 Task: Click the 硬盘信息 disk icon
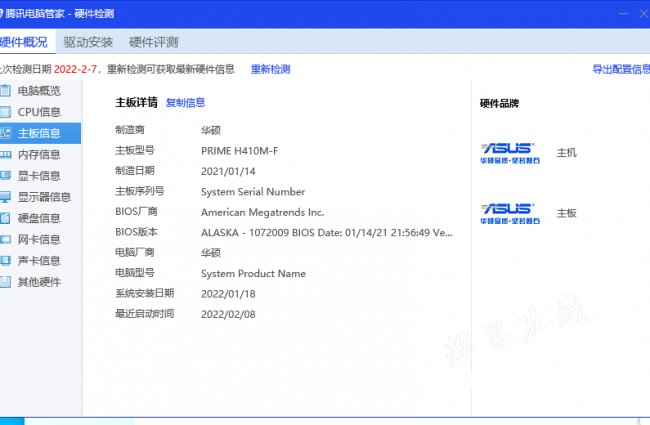[x=5, y=218]
